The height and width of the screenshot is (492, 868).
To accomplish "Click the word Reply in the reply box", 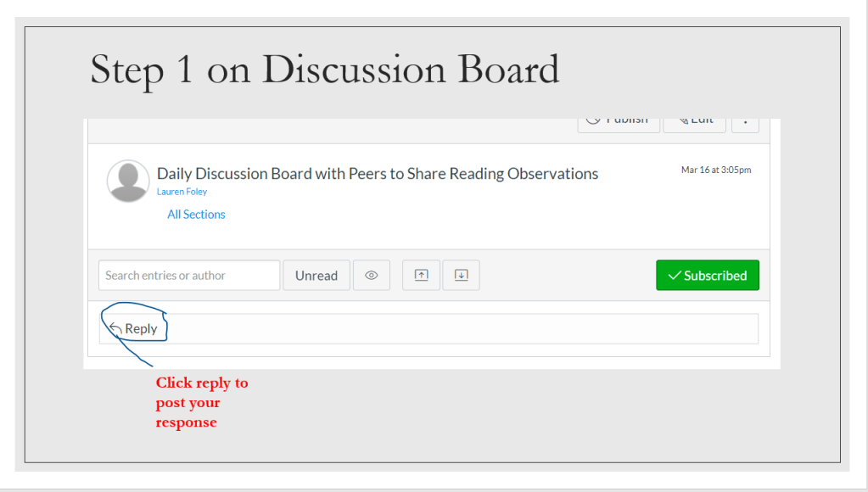I will [141, 328].
